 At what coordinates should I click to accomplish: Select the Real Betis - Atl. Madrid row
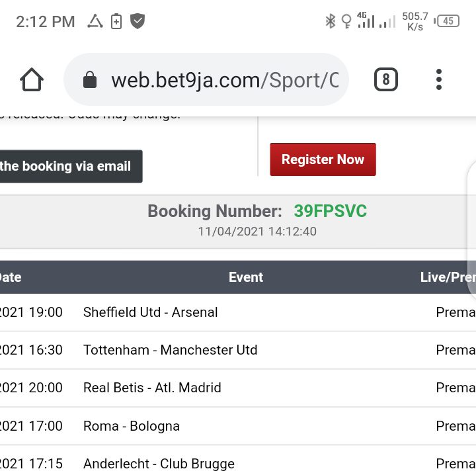point(152,388)
